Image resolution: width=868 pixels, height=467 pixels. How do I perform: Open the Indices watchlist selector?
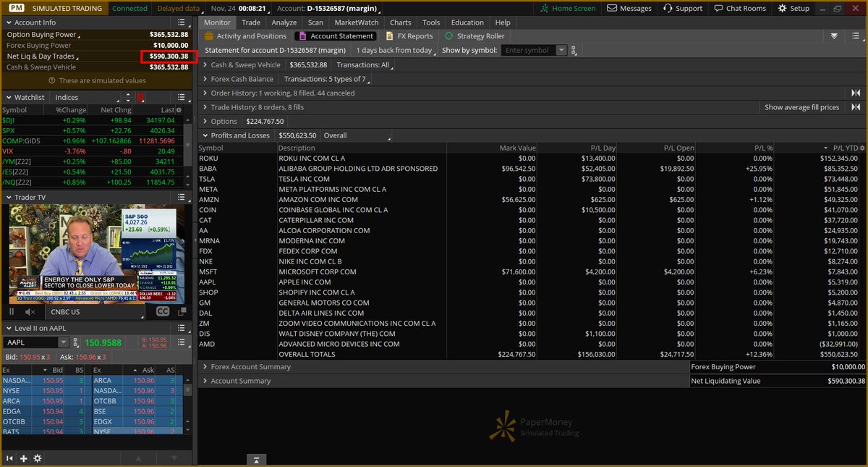coord(86,97)
